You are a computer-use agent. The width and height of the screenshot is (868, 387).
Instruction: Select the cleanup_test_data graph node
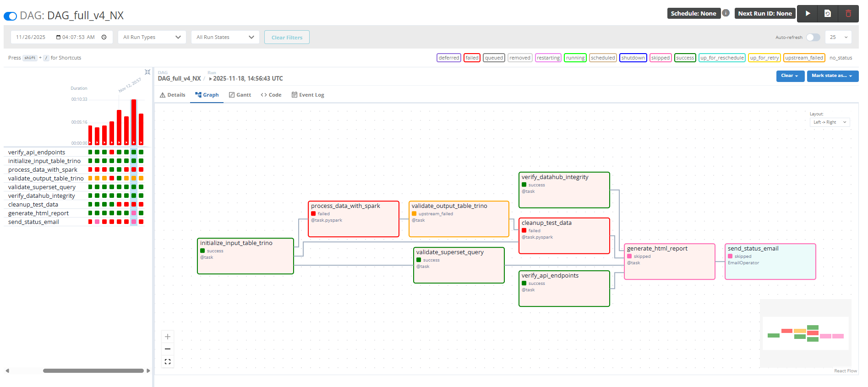(x=564, y=236)
